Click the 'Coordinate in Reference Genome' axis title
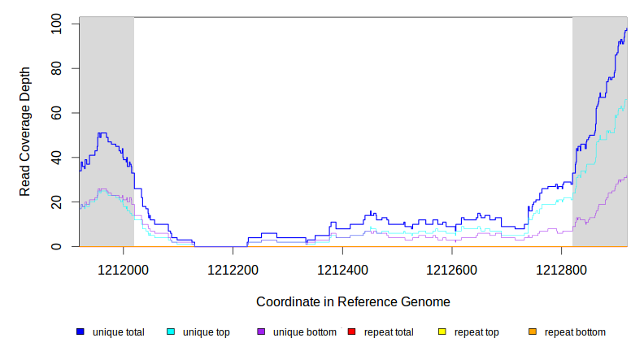Image resolution: width=644 pixels, height=351 pixels. pos(353,301)
